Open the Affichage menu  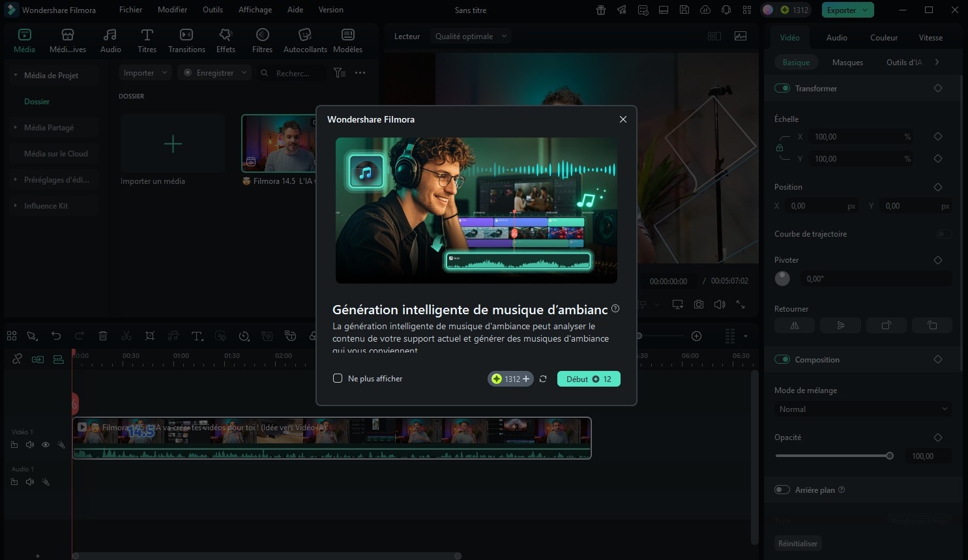pos(255,10)
